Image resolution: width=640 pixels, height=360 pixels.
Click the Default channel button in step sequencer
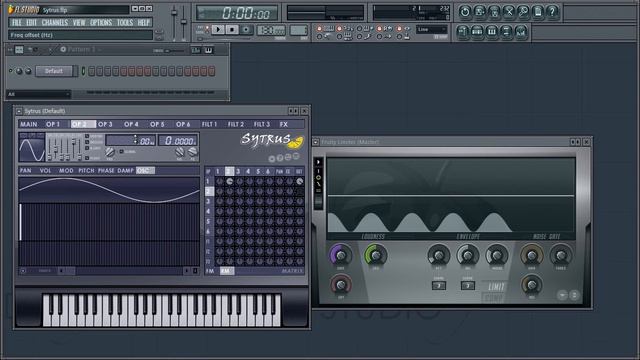tap(54, 71)
